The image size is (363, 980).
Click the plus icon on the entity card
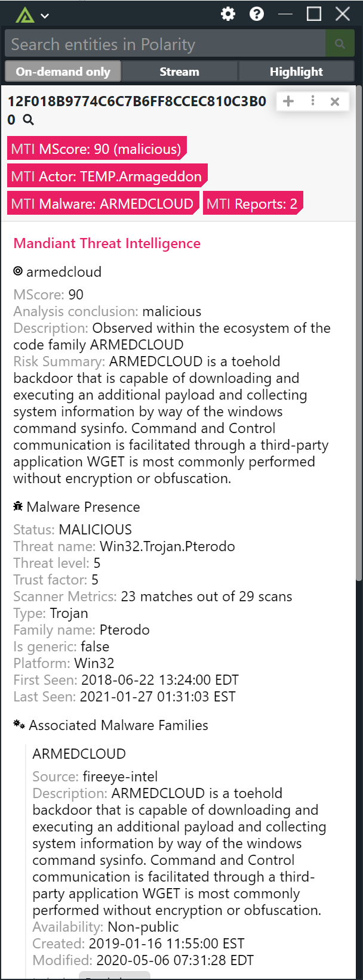[288, 101]
